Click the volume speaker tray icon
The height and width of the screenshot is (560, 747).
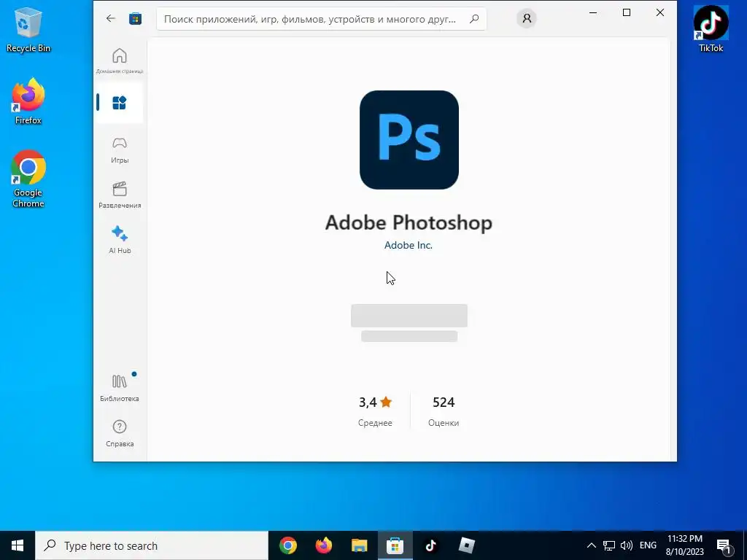pyautogui.click(x=627, y=545)
